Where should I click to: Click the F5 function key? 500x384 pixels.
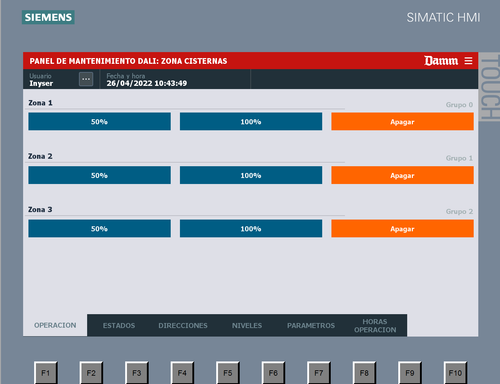pyautogui.click(x=228, y=373)
